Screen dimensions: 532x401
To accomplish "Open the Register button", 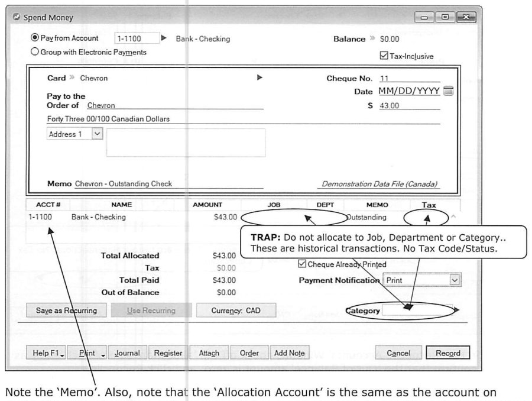I will coord(168,353).
